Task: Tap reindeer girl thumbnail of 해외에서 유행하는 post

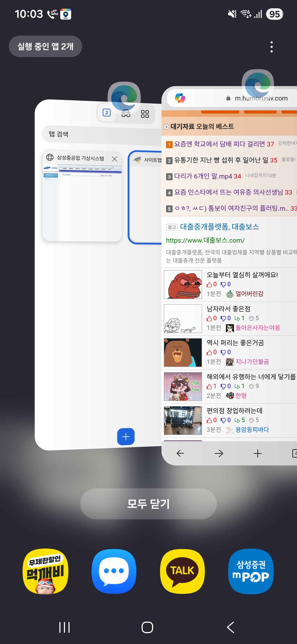Action: (183, 387)
